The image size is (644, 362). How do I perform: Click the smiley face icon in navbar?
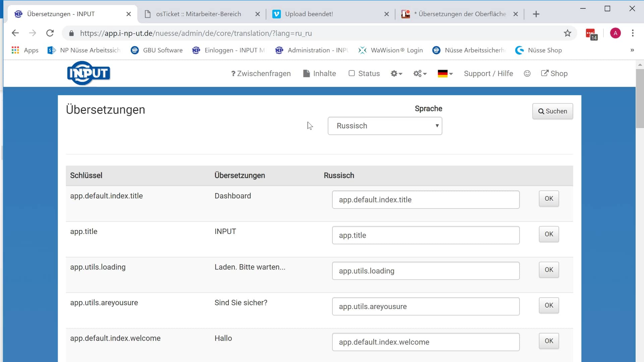527,73
